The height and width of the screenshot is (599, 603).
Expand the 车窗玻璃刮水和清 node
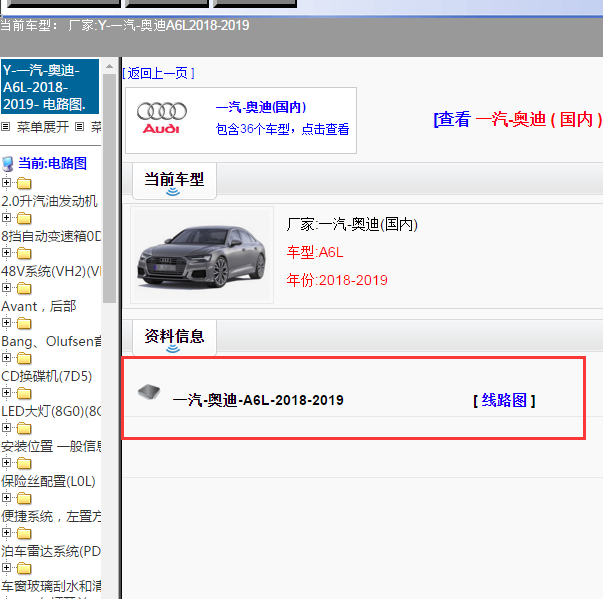(6, 567)
